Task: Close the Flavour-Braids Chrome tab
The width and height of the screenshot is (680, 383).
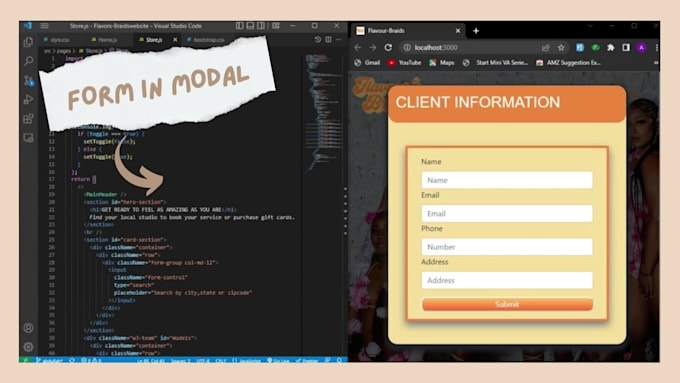Action: click(458, 31)
